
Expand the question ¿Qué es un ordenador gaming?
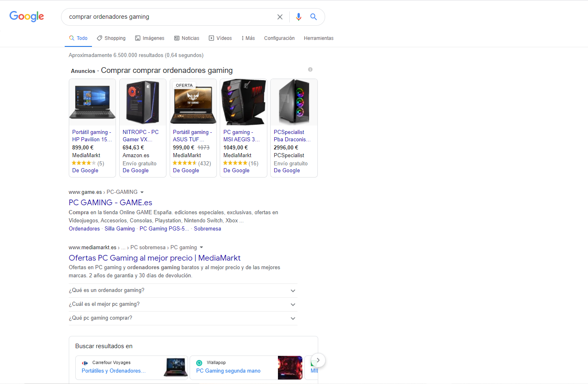tap(293, 290)
